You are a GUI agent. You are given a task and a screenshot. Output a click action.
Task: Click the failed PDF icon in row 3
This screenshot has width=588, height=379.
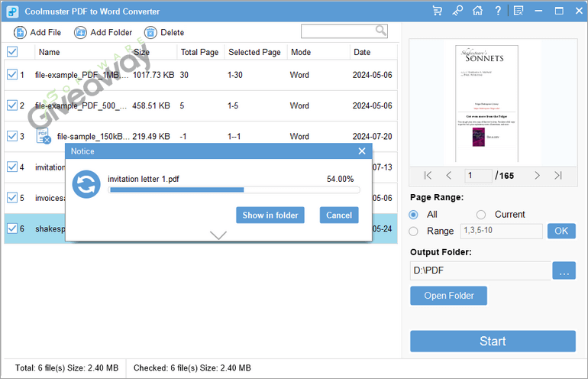point(43,136)
